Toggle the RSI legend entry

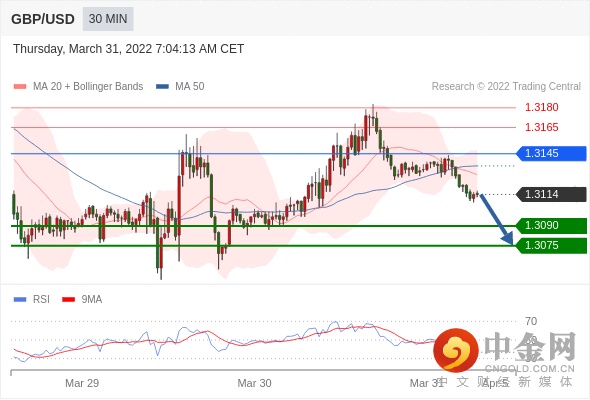pyautogui.click(x=32, y=300)
